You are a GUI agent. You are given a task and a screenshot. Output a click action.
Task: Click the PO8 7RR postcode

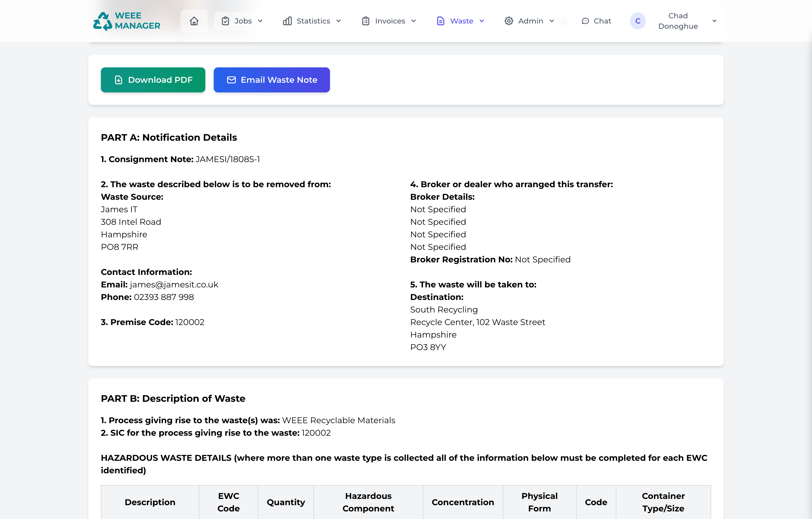coord(120,247)
